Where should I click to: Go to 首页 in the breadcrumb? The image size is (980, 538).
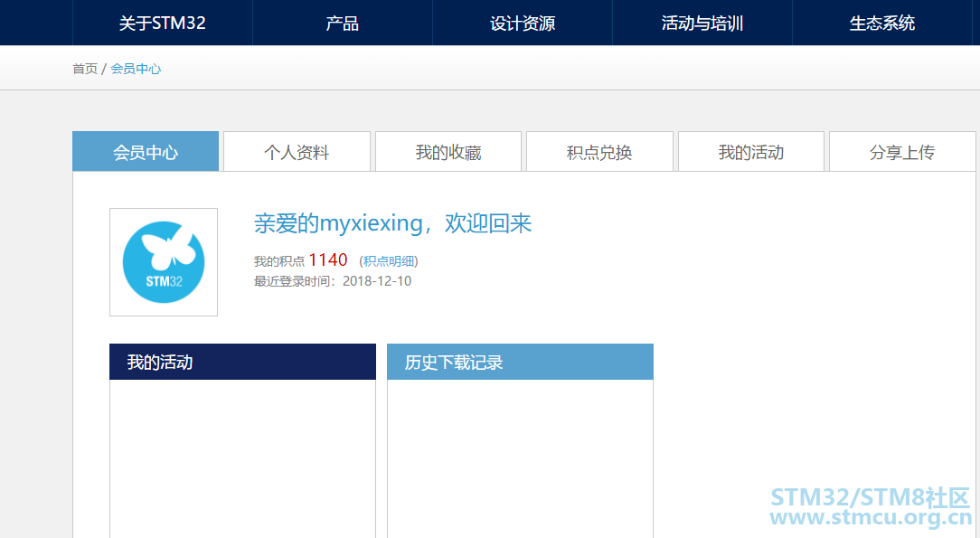point(85,69)
